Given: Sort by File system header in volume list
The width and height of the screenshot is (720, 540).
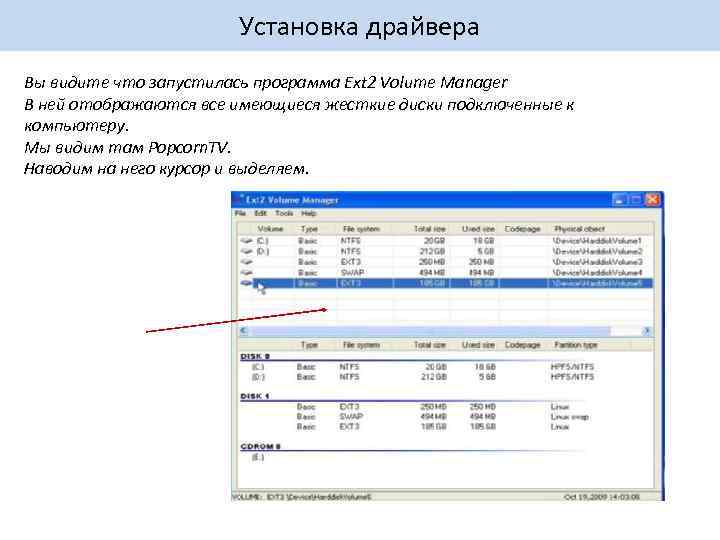Looking at the screenshot, I should 361,229.
